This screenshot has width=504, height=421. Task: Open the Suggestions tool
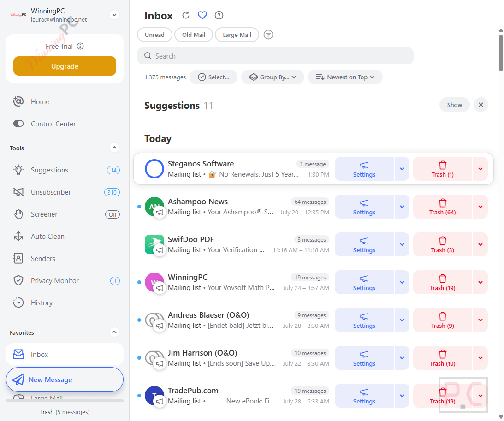64,170
